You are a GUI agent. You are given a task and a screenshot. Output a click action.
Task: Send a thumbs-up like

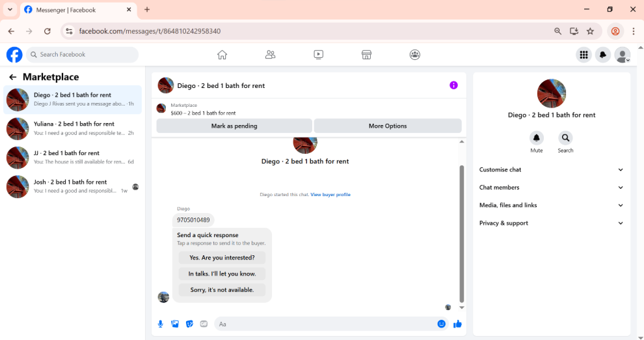[x=457, y=324]
